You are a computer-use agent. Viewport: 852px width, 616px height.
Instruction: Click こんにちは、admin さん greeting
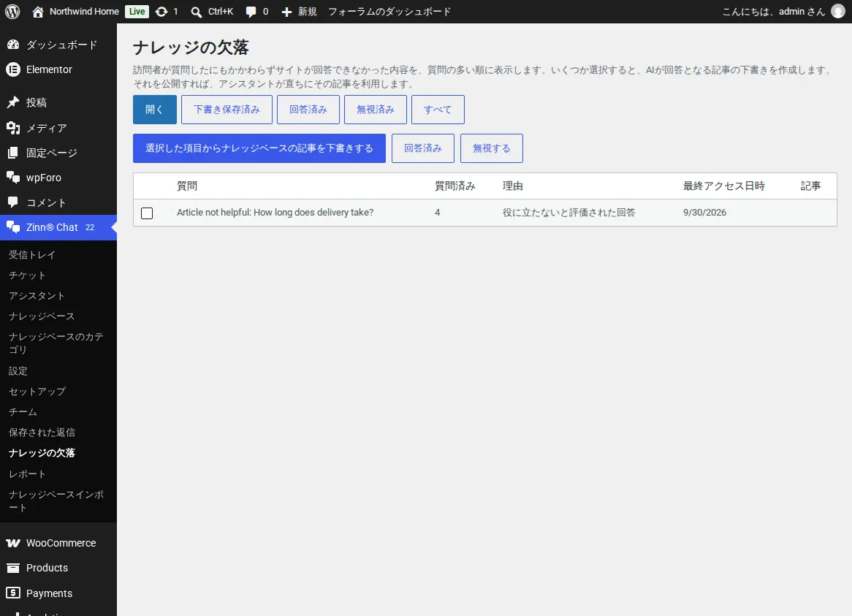[x=773, y=12]
